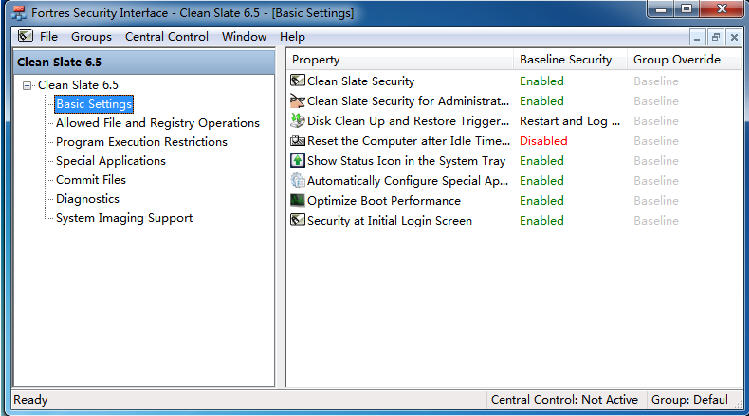This screenshot has width=749, height=416.
Task: Click the Reset the Computer after Idle icon
Action: (297, 141)
